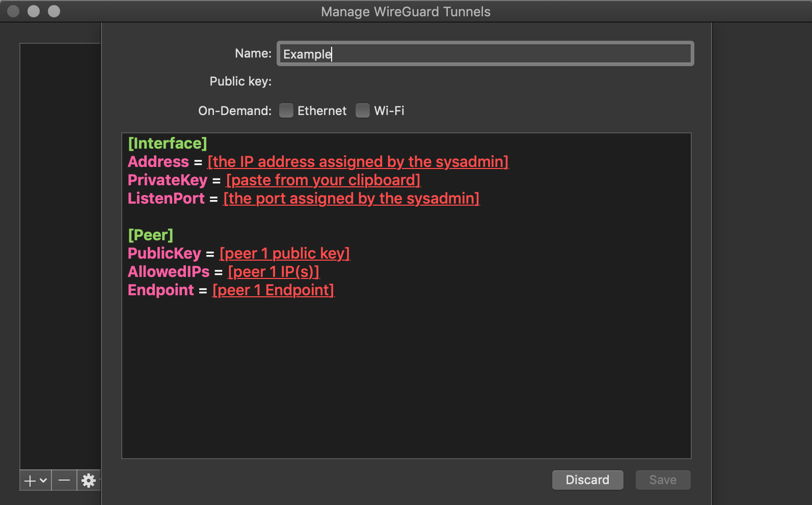Click the peer 1 public key placeholder

pyautogui.click(x=285, y=254)
